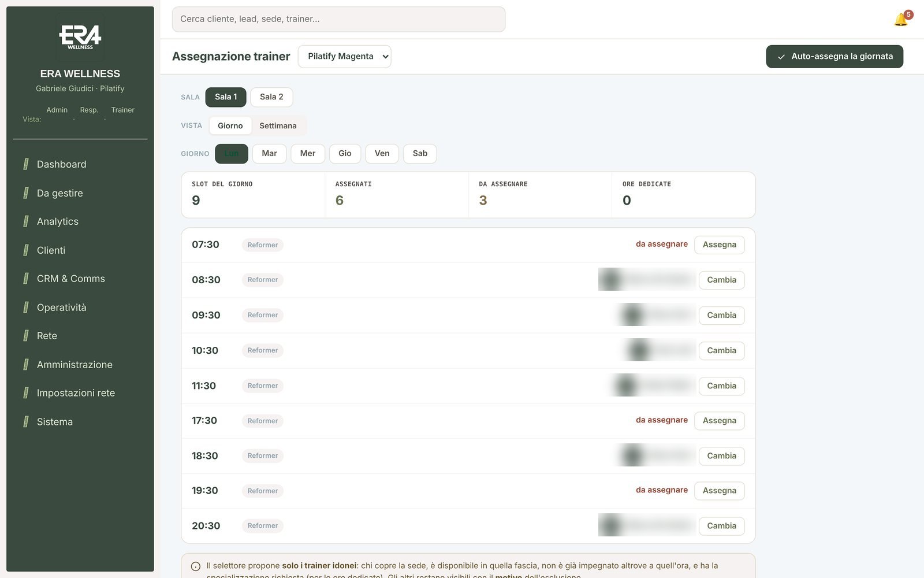Switch view role to Resp.

pos(89,110)
